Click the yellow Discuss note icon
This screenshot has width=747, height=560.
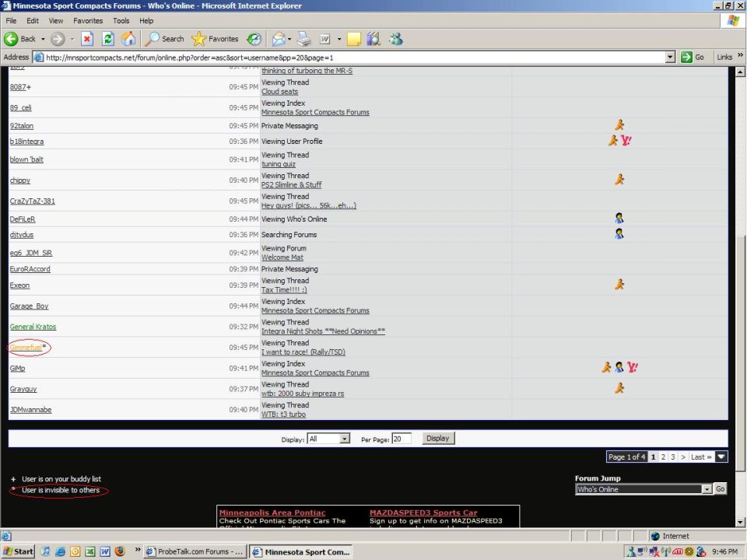(354, 39)
